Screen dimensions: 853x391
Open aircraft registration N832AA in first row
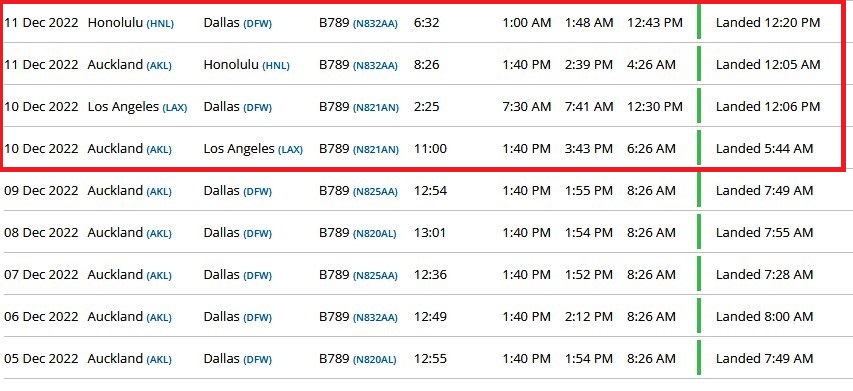tap(375, 24)
